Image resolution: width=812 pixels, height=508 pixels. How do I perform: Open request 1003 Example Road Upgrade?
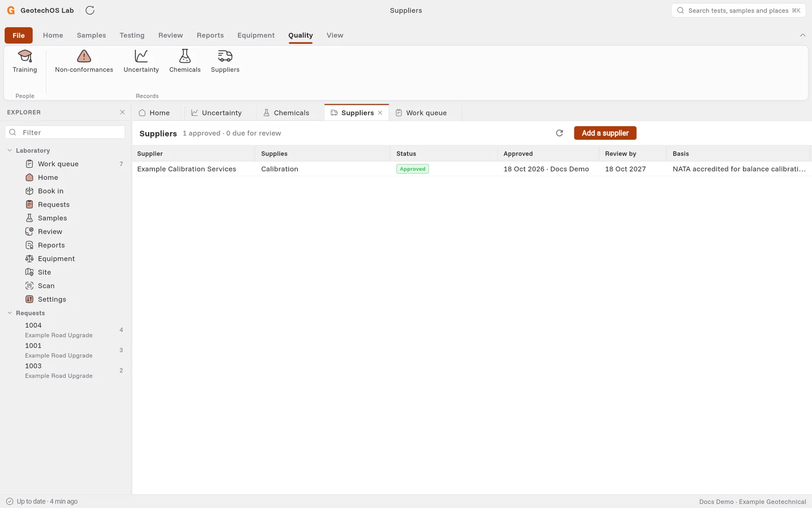point(65,370)
